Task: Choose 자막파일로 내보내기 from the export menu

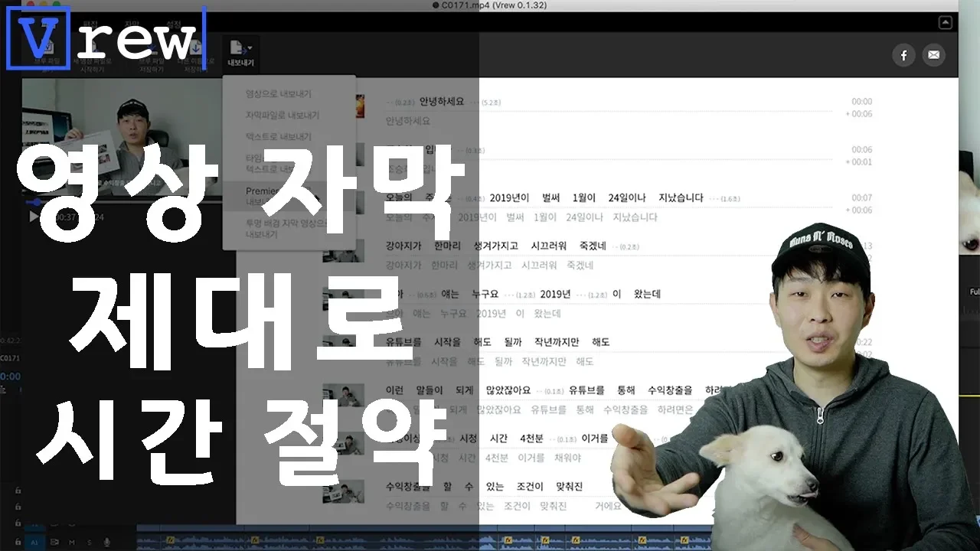Action: [x=283, y=115]
